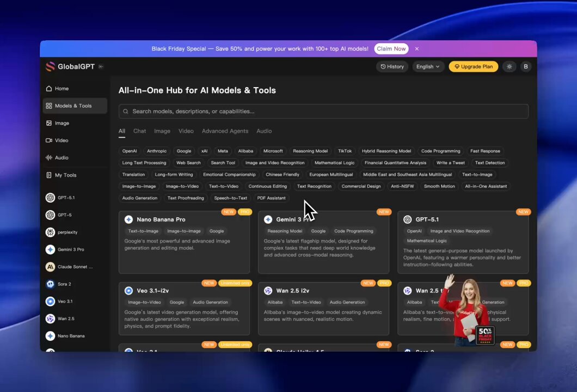577x392 pixels.
Task: Filter by Emotional Companionship tag
Action: point(229,174)
